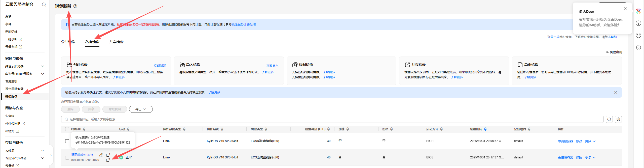Click the refresh icon beside the search bar

(x=609, y=119)
